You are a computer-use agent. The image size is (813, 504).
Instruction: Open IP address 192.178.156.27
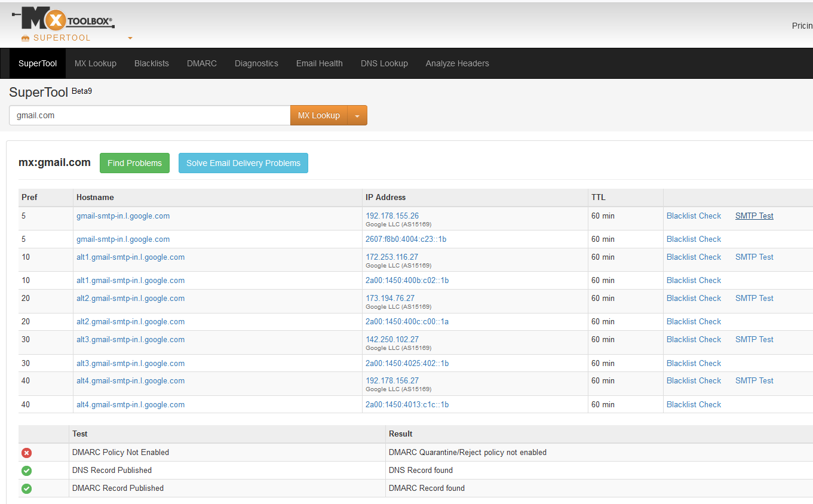click(392, 381)
